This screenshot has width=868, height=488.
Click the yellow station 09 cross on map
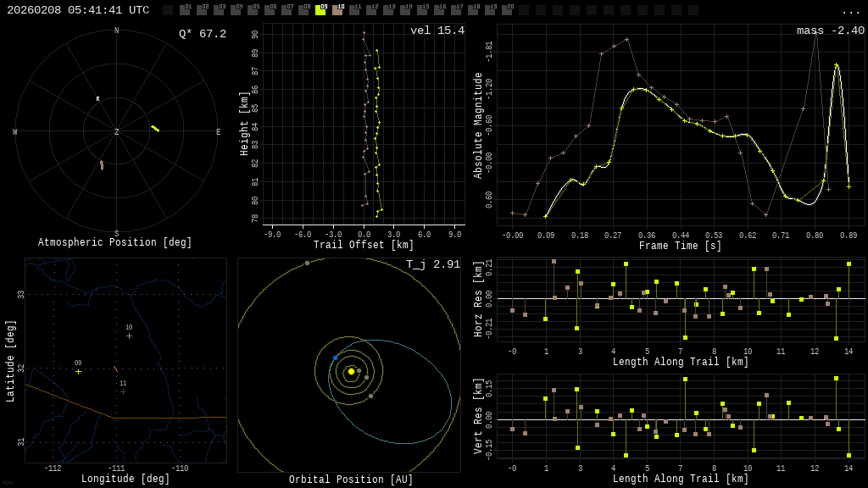pos(78,371)
